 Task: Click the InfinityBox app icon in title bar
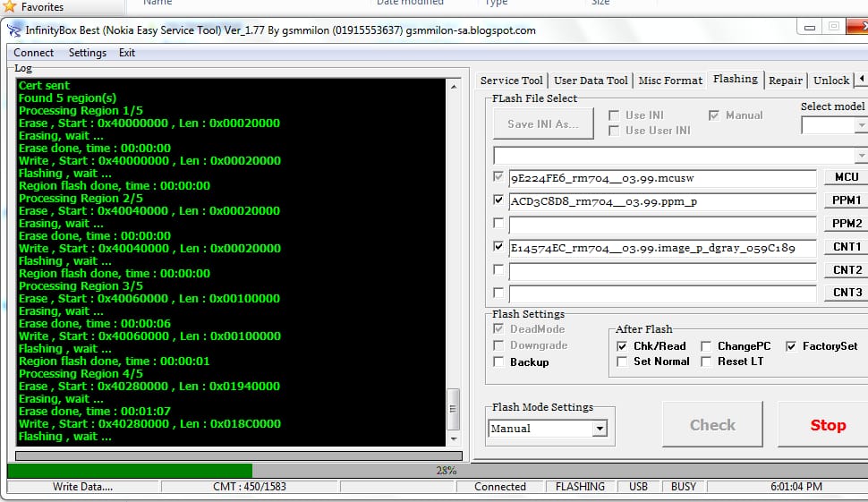(13, 30)
